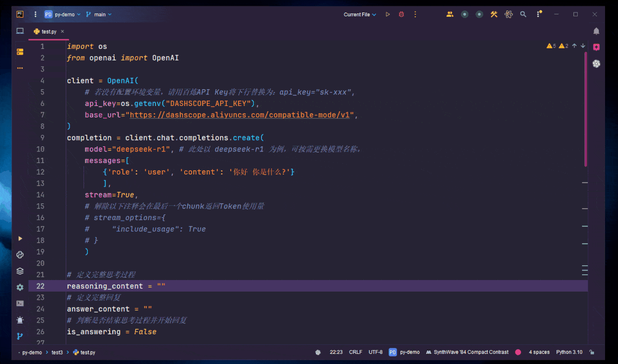Open the Problems tool window icon
The height and width of the screenshot is (364, 618).
point(20,320)
